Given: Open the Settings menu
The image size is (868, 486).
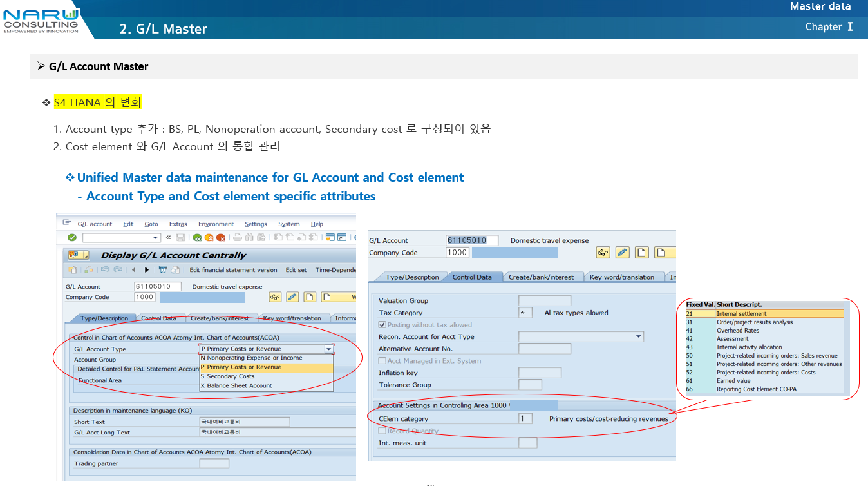Looking at the screenshot, I should (256, 224).
